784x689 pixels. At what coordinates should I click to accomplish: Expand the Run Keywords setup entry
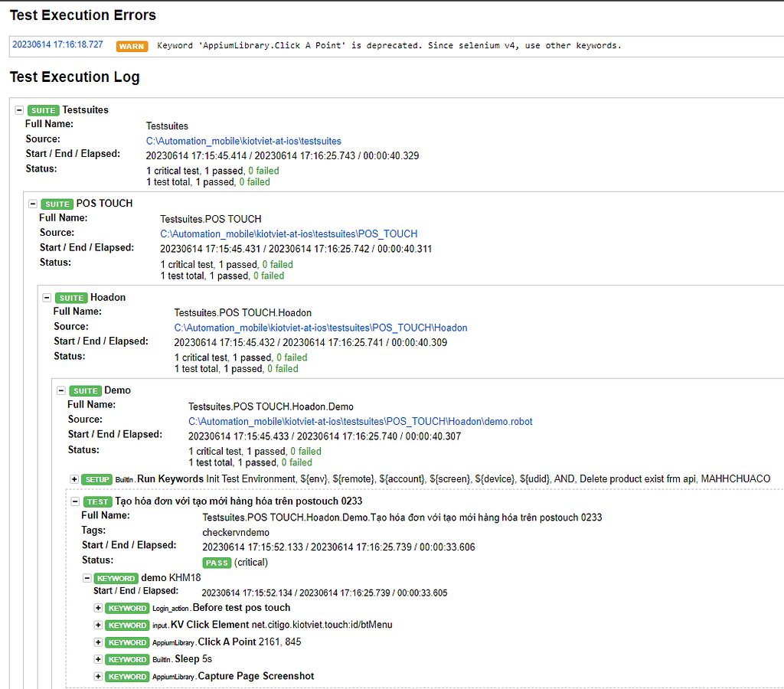point(74,479)
